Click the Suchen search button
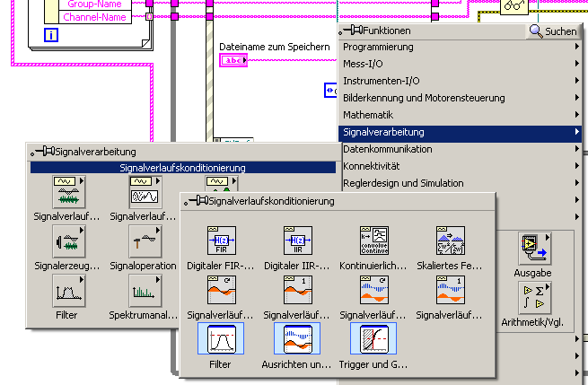Viewport: 588px width, 385px height. [x=553, y=31]
